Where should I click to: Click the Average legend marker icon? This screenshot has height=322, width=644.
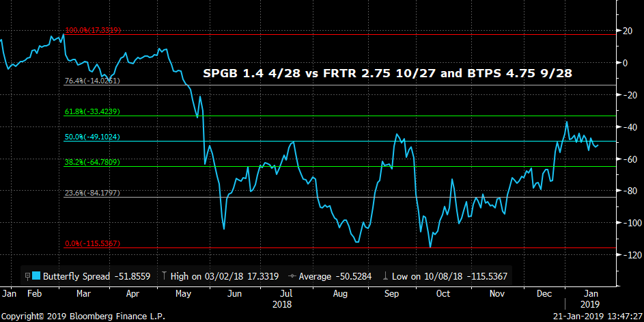pyautogui.click(x=292, y=276)
